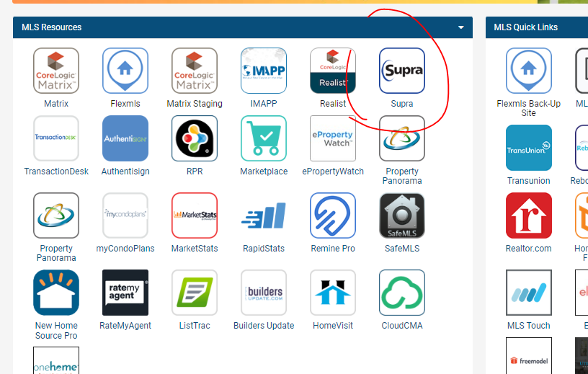Viewport: 588px width, 374px height.
Task: Open the RPR icon
Action: (x=195, y=138)
